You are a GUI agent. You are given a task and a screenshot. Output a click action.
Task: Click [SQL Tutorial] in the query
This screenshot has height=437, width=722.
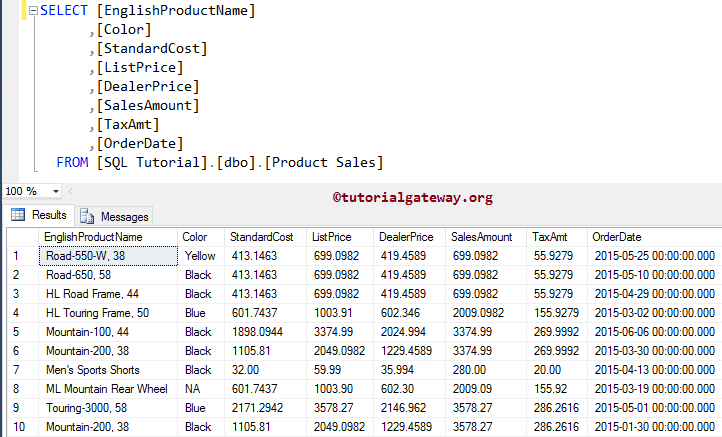click(152, 163)
